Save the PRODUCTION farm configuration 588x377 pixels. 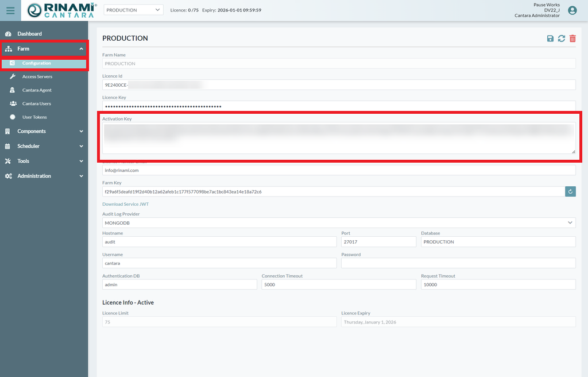(550, 39)
